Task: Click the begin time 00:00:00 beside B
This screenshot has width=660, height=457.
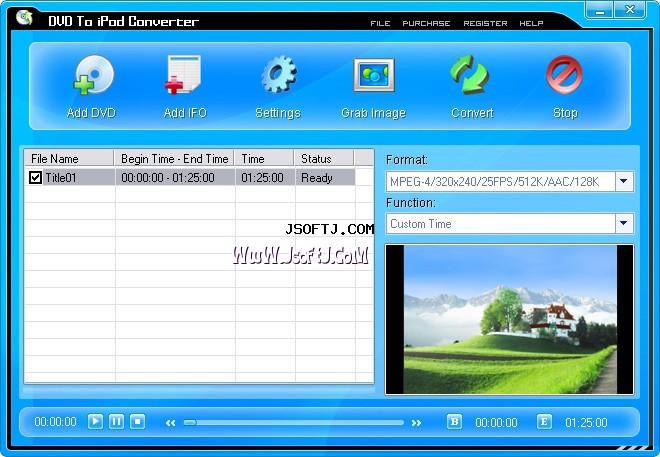Action: [x=496, y=422]
